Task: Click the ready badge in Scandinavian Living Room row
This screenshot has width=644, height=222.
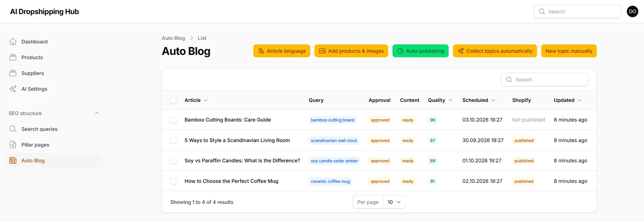Action: click(x=408, y=141)
